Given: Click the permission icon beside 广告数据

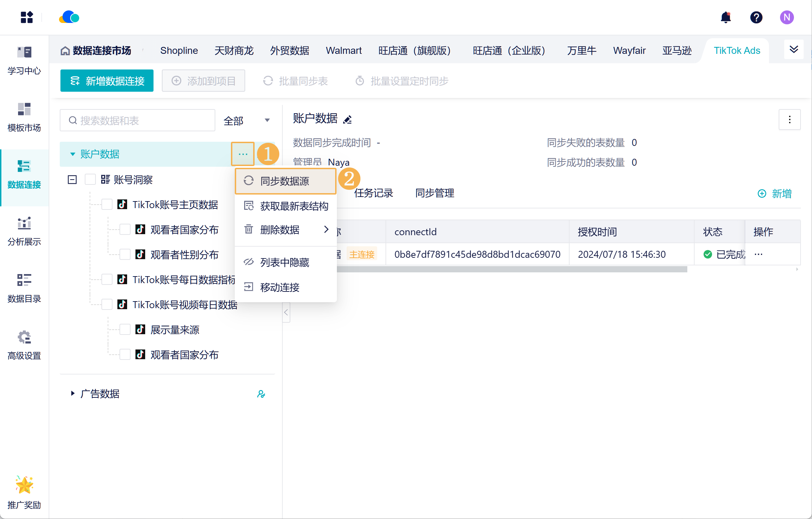Looking at the screenshot, I should pyautogui.click(x=261, y=394).
